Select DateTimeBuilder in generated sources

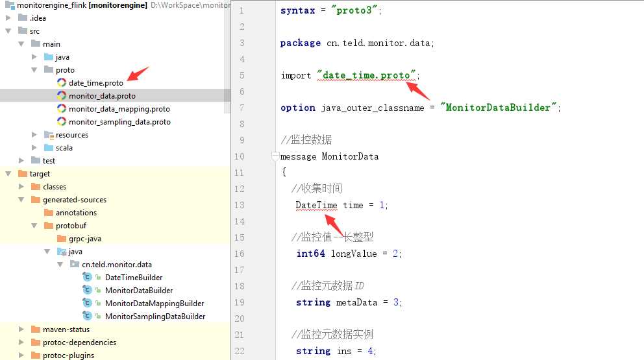[134, 278]
